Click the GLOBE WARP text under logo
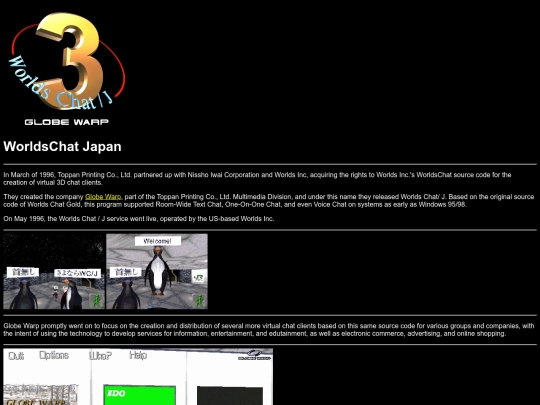The height and width of the screenshot is (405, 540). pyautogui.click(x=66, y=122)
